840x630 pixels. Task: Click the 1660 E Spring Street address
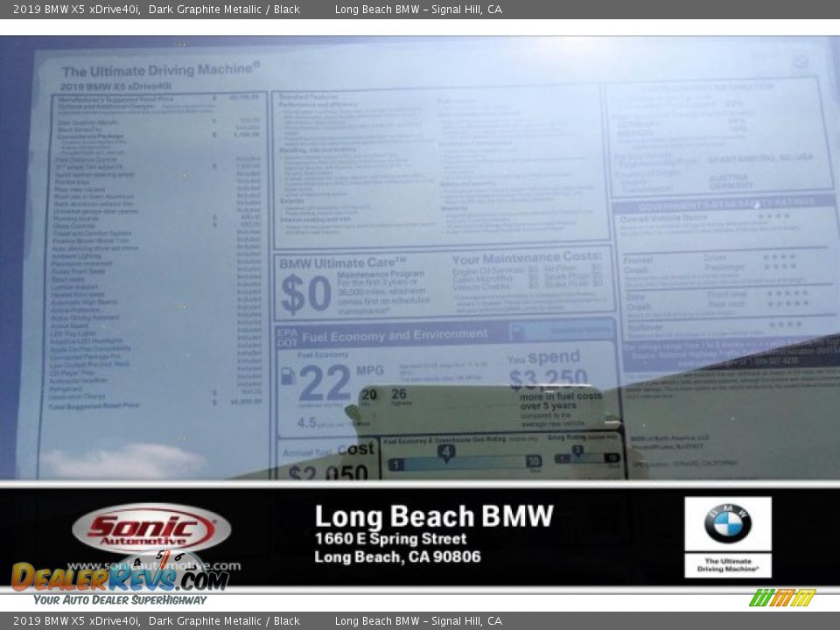click(x=391, y=539)
